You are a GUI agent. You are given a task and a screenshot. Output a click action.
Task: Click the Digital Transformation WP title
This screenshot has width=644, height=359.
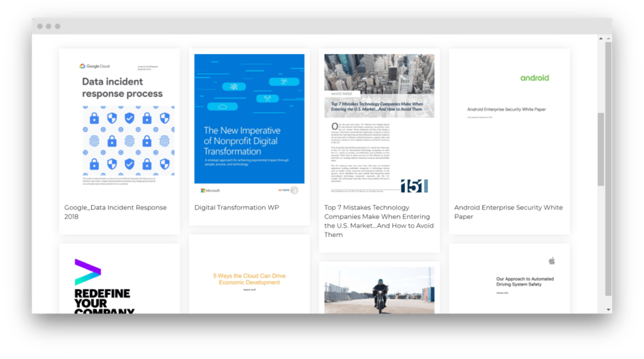click(x=236, y=208)
